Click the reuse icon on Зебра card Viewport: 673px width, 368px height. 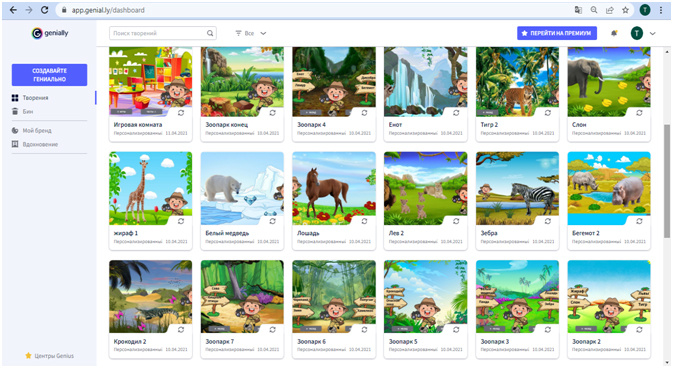[548, 221]
